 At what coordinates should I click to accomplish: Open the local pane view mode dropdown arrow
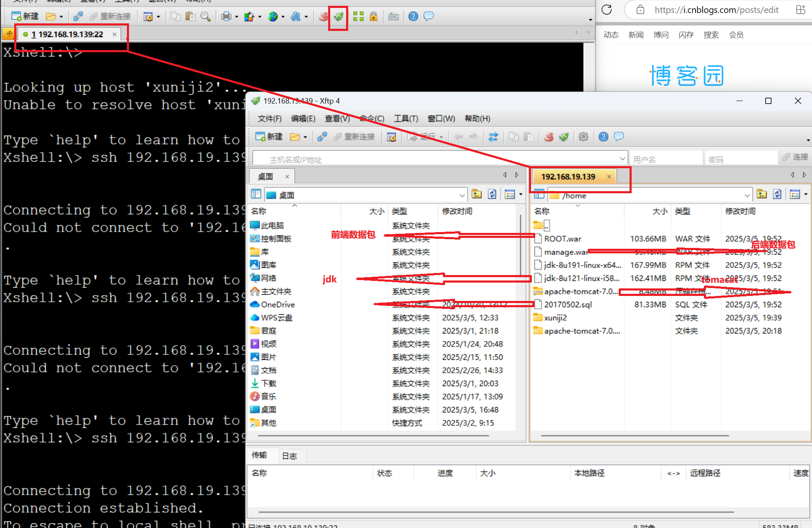coord(521,194)
